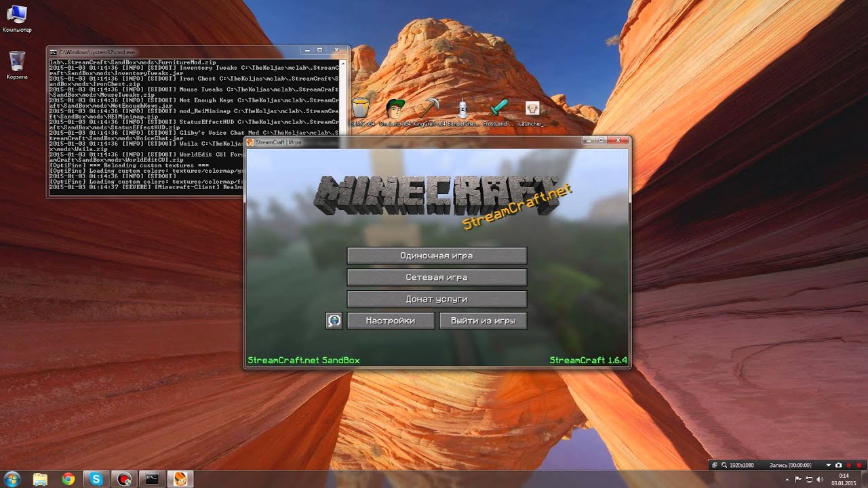Image resolution: width=868 pixels, height=488 pixels.
Task: Click the last red recorder button
Action: 859,466
